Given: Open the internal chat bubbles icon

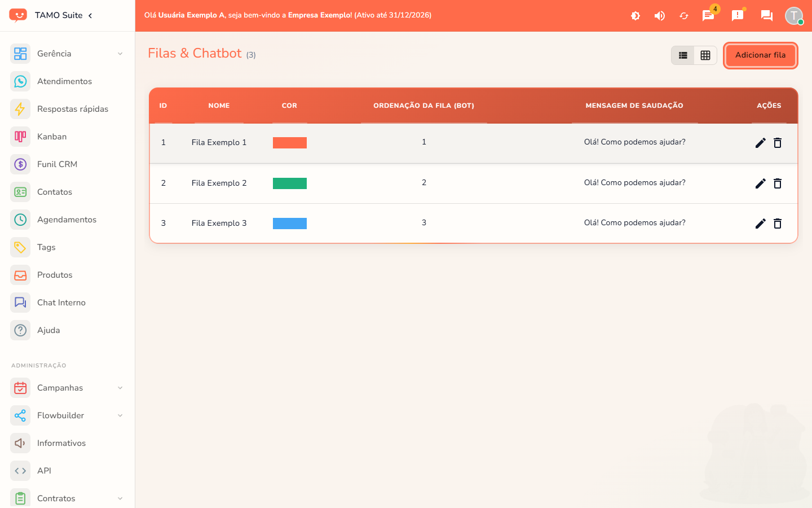Looking at the screenshot, I should (x=767, y=16).
